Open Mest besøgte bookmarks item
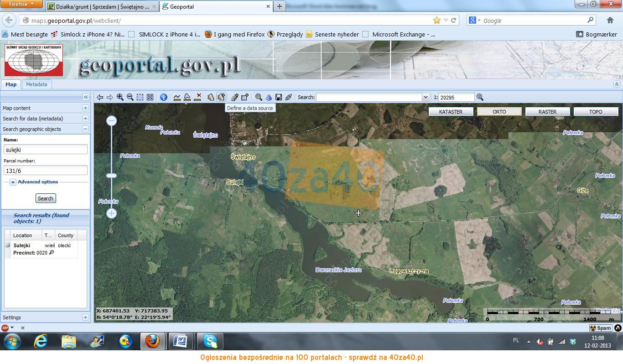 [x=25, y=34]
